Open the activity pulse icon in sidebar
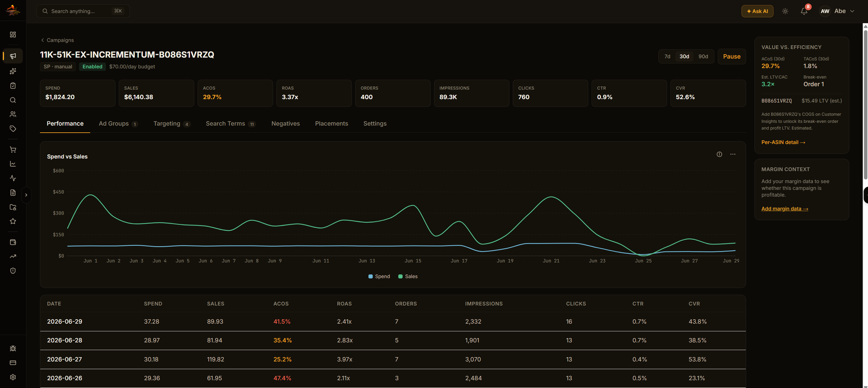The image size is (868, 388). tap(13, 178)
